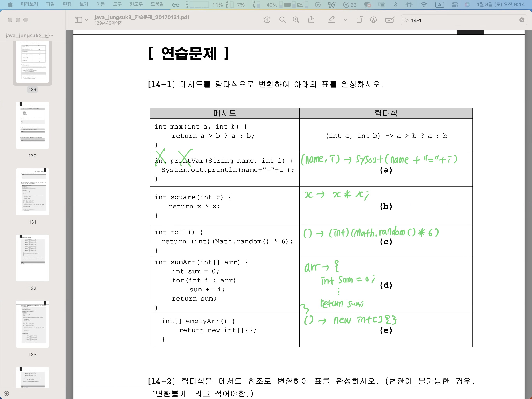Click the 메서드 table column header
This screenshot has height=399, width=532.
225,113
